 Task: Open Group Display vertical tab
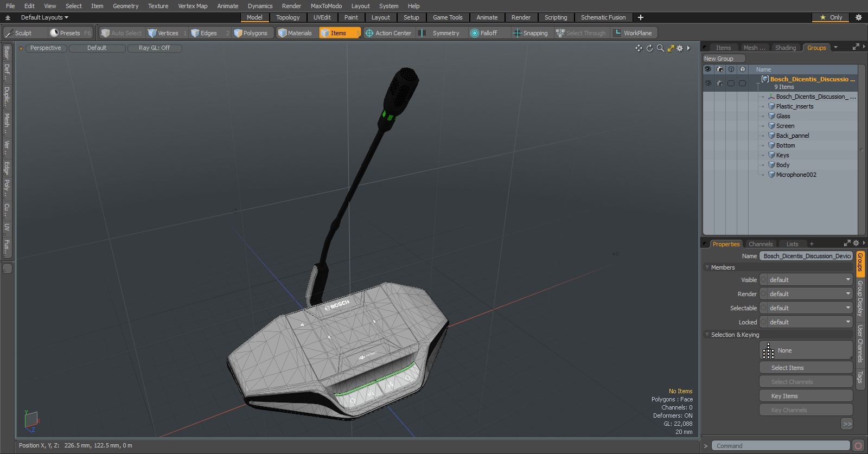pyautogui.click(x=860, y=299)
